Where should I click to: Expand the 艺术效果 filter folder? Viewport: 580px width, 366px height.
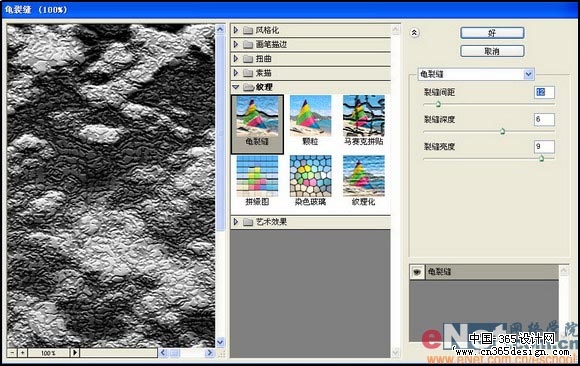click(x=236, y=222)
